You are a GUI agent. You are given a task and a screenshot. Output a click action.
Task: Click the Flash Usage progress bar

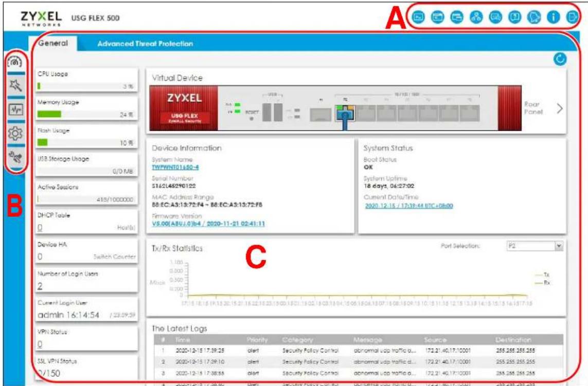(86, 142)
